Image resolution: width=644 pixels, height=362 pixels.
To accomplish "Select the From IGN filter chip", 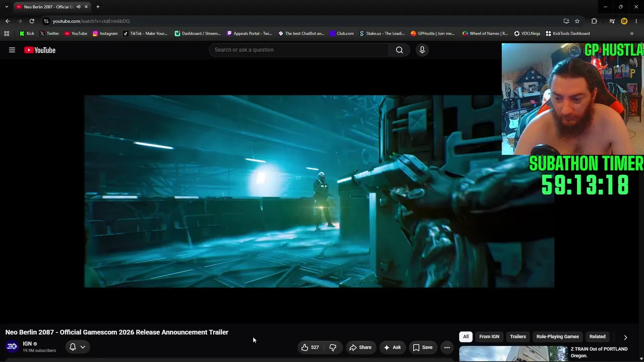I will tap(489, 337).
